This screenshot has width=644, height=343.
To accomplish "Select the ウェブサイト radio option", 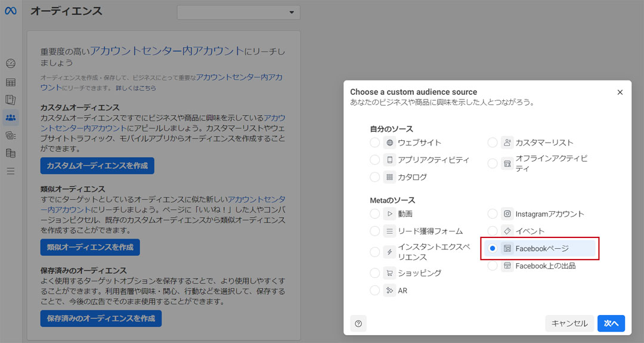I will 374,143.
